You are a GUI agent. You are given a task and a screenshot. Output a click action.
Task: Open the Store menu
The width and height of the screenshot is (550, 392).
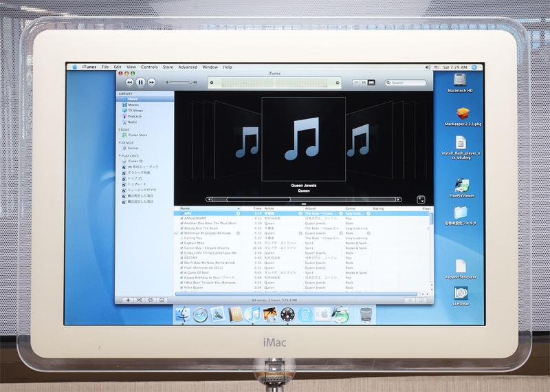[x=168, y=67]
